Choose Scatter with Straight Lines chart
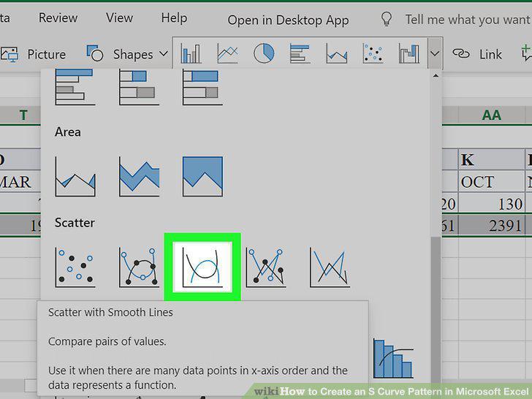The image size is (532, 399). coord(330,267)
